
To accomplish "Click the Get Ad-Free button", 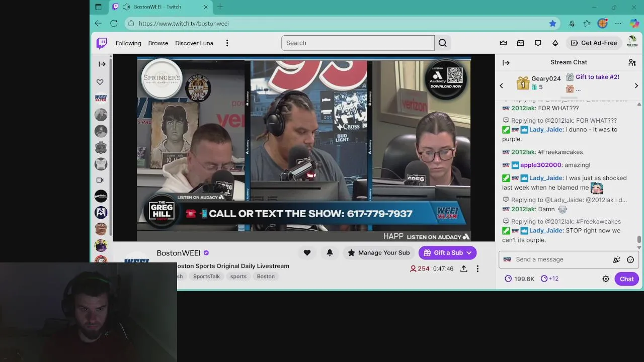I will (594, 43).
